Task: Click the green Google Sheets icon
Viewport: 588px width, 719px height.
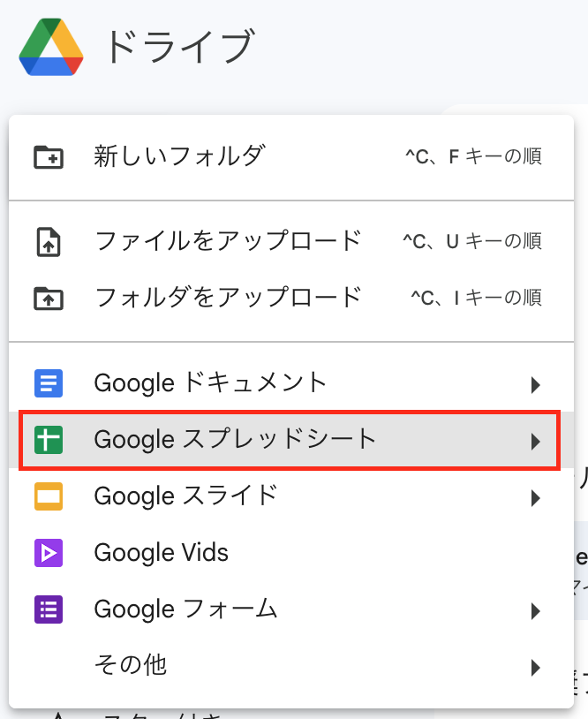Action: coord(48,440)
